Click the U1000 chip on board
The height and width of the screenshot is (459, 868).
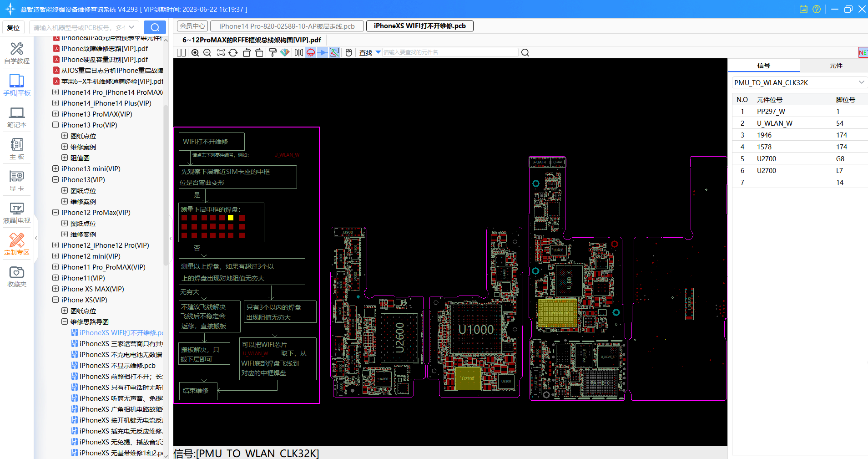pos(476,330)
